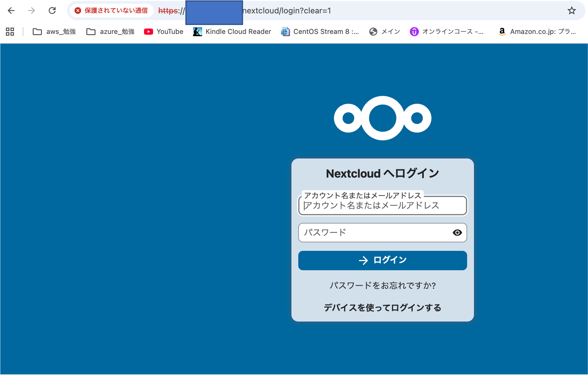
Task: Click the アカウント名またはメールアドレス field
Action: click(382, 206)
